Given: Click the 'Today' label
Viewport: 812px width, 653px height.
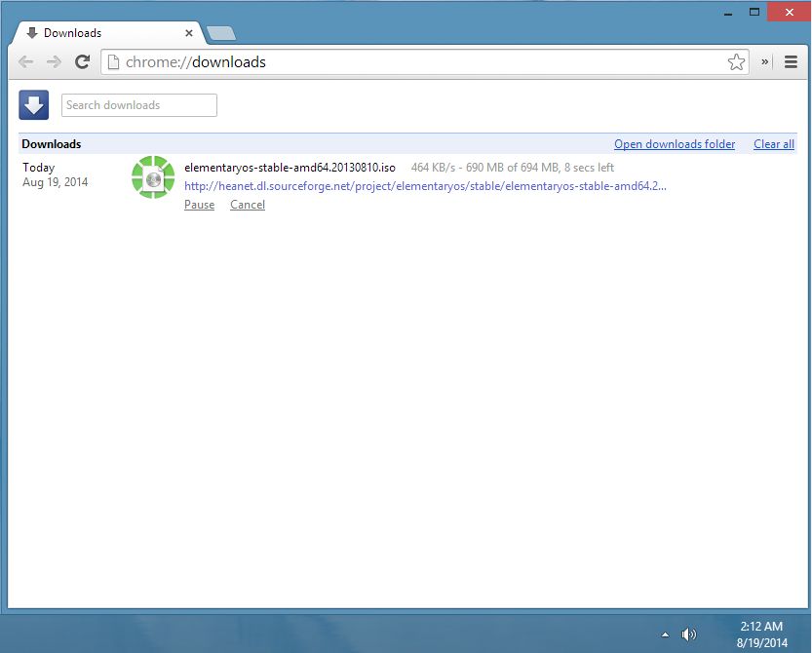Looking at the screenshot, I should 38,168.
